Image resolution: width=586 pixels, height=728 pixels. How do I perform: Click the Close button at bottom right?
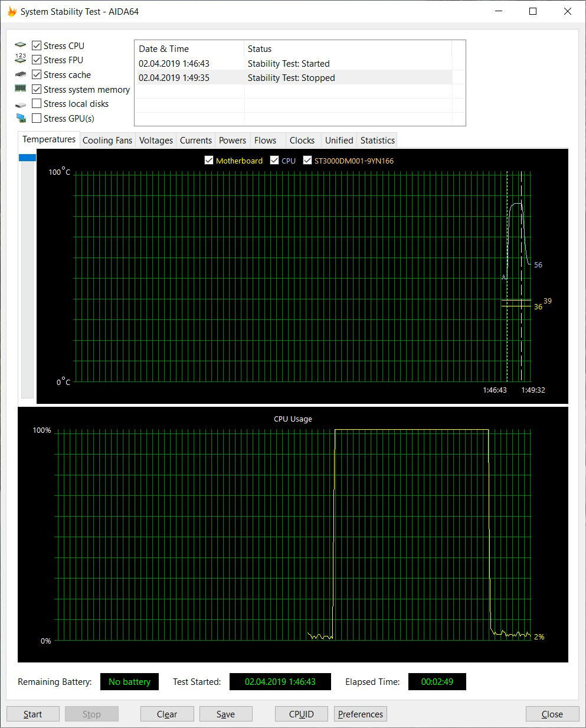(x=552, y=714)
